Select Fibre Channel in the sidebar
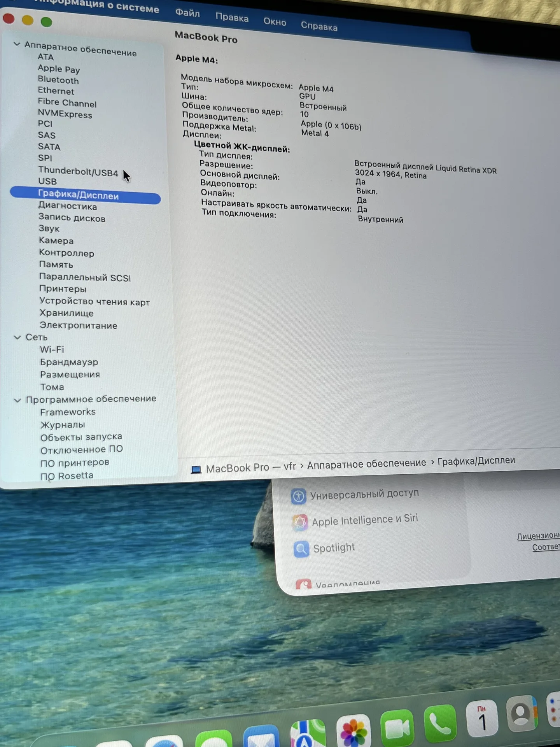The width and height of the screenshot is (560, 747). (x=67, y=102)
